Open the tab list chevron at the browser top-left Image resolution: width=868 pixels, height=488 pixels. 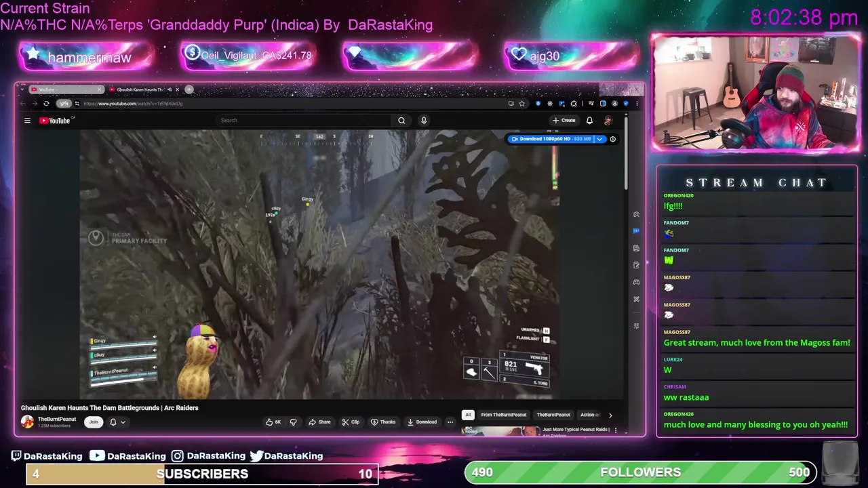pos(22,89)
